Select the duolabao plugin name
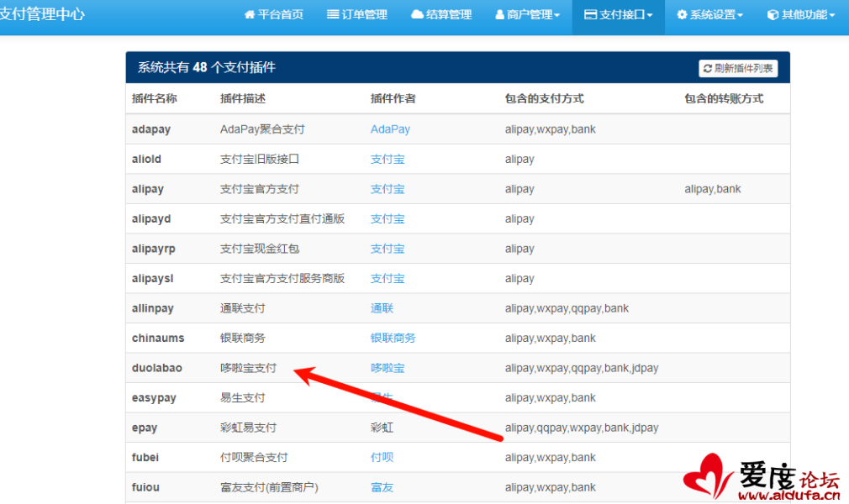 156,368
